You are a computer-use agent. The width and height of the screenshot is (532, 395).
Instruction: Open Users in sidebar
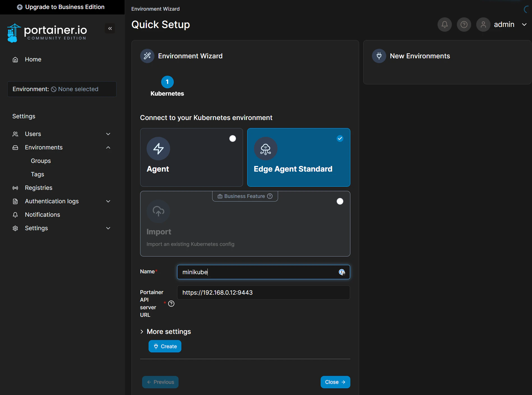click(33, 134)
